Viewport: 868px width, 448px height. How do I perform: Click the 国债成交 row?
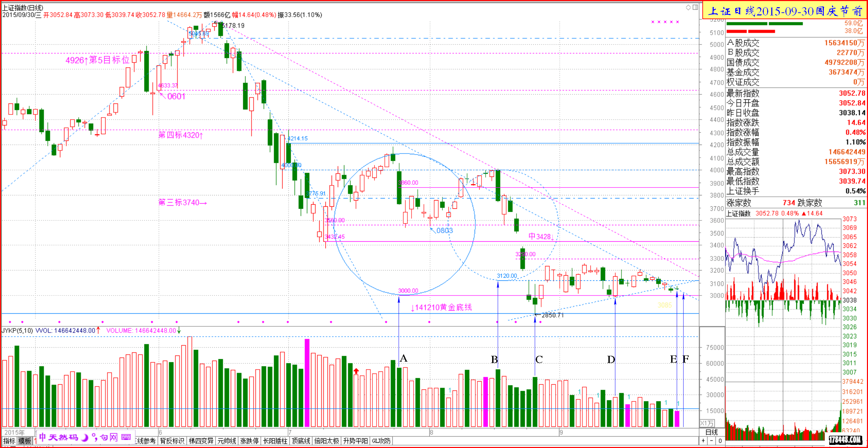[796, 62]
